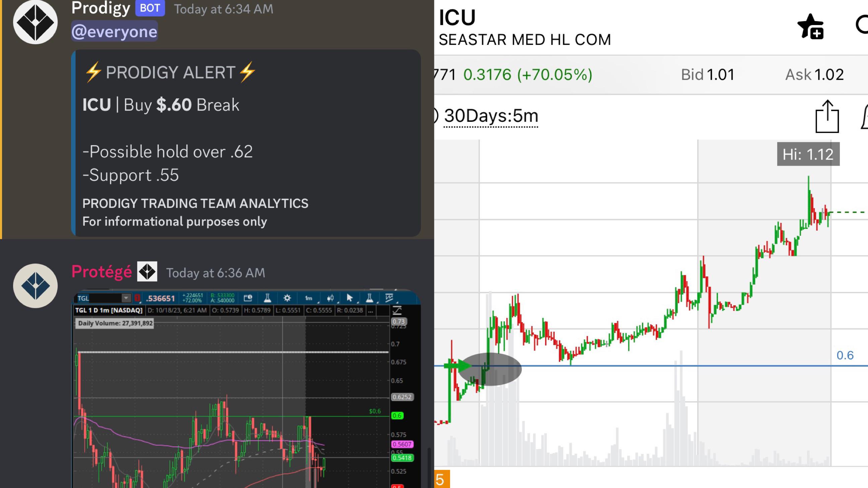Screen dimensions: 868x488
Task: Expand the TGL symbol dropdown arrow
Action: pos(126,298)
